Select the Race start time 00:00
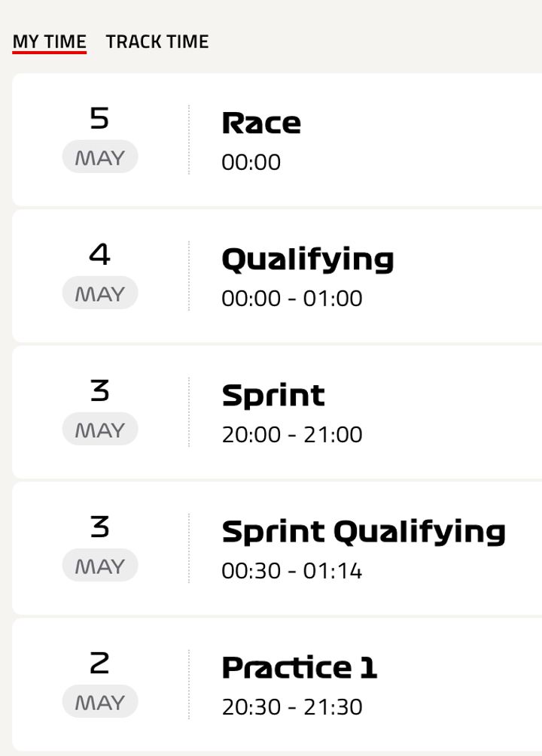This screenshot has width=542, height=756. [x=251, y=162]
